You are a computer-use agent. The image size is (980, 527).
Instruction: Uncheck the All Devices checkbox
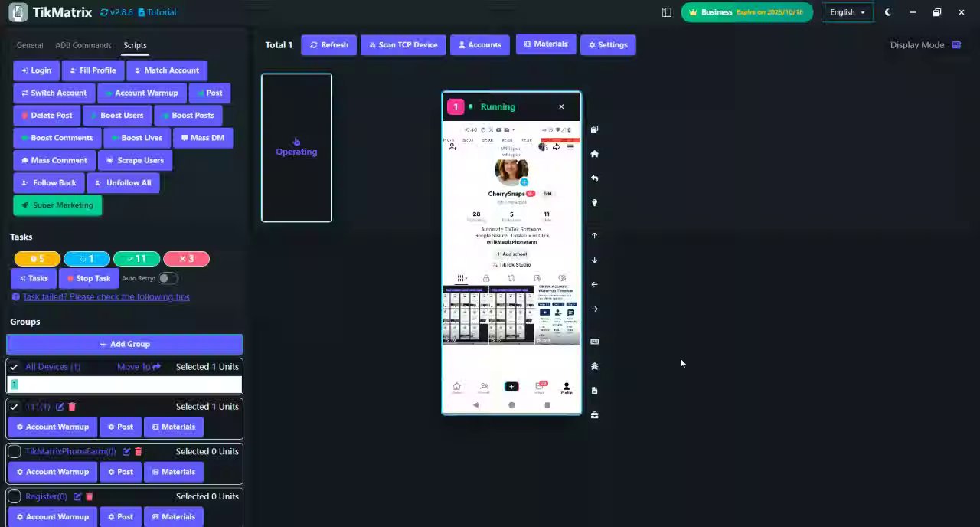(x=14, y=367)
